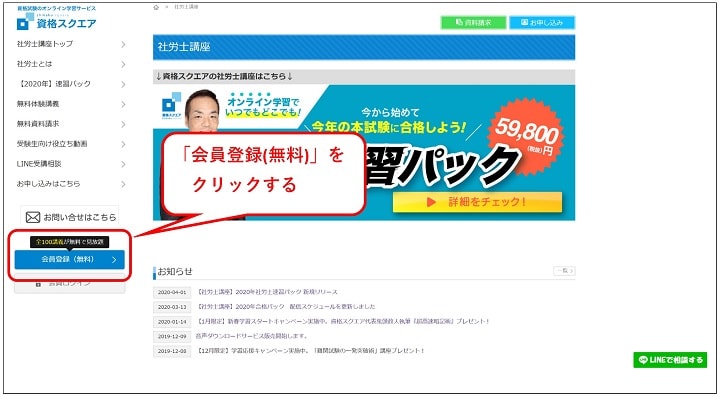The height and width of the screenshot is (397, 720).
Task: Click the 速習パック promotional banner
Action: click(364, 152)
